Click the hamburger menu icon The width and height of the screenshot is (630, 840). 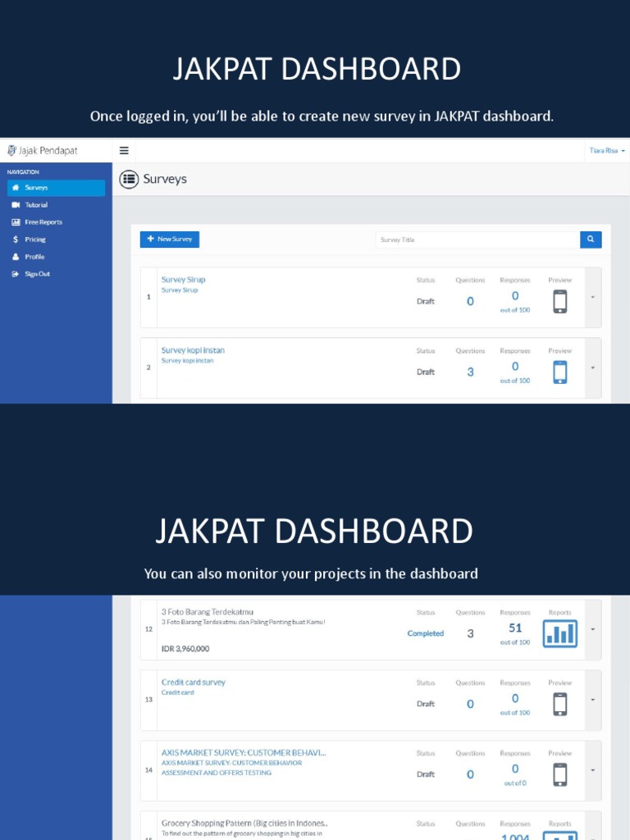124,151
